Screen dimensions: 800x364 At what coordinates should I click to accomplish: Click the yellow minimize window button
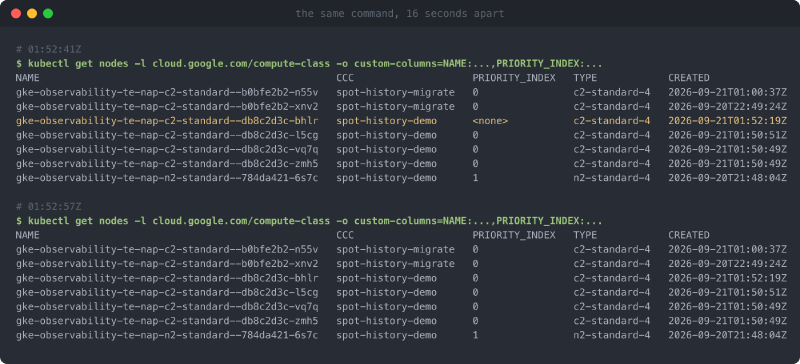(32, 14)
